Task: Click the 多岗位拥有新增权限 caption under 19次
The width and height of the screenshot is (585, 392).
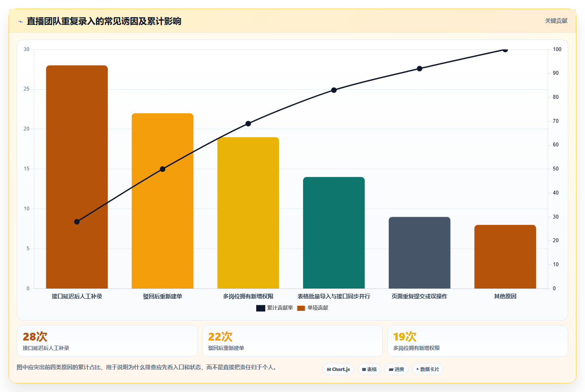Action: (x=416, y=348)
